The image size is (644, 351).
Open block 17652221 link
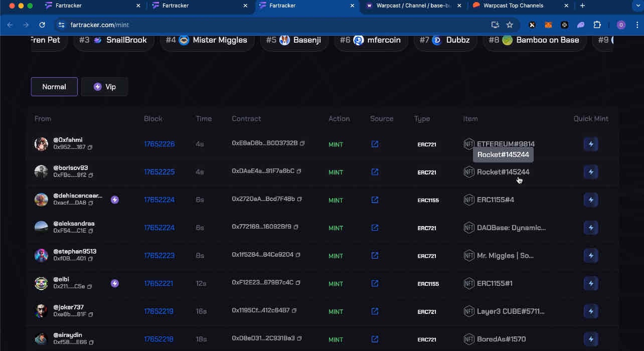click(x=158, y=283)
